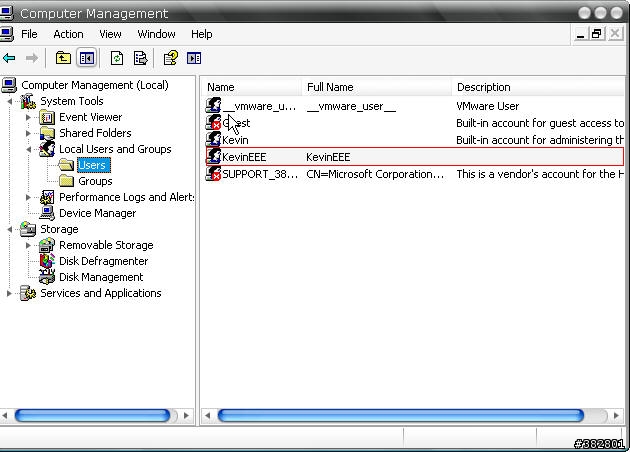630x452 pixels.
Task: Click the Local Users and Groups icon
Action: point(47,149)
